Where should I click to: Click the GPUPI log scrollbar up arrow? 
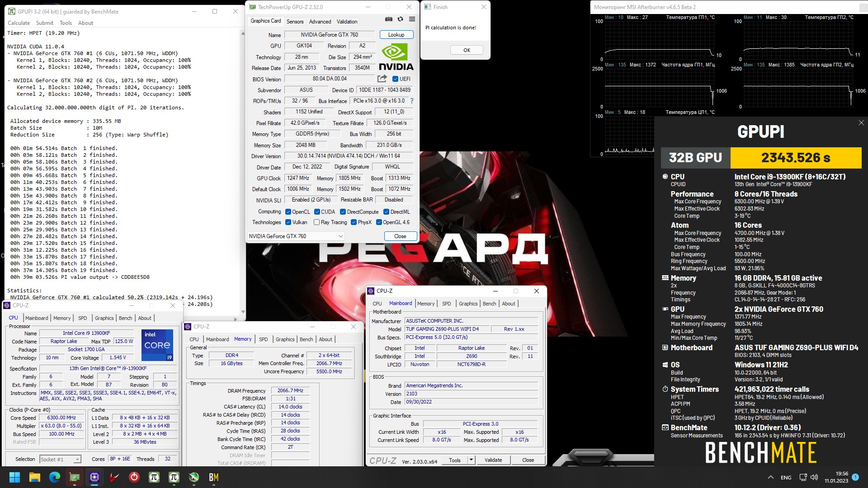(x=243, y=33)
